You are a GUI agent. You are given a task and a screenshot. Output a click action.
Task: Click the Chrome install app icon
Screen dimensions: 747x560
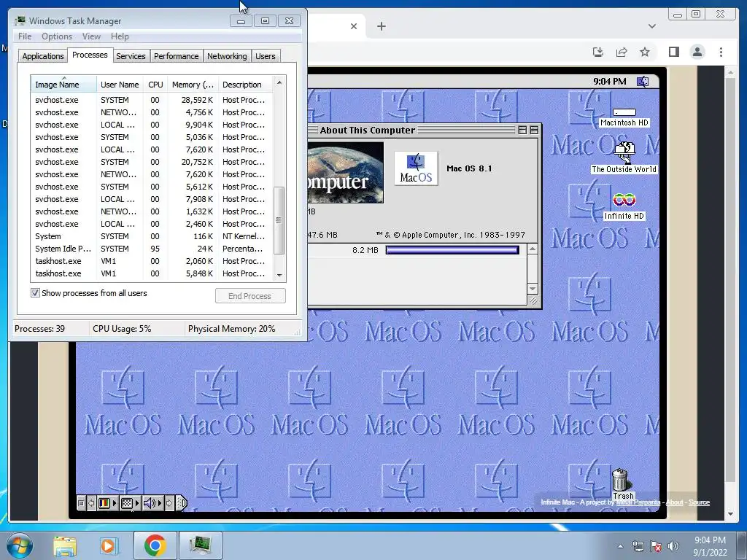tap(598, 52)
